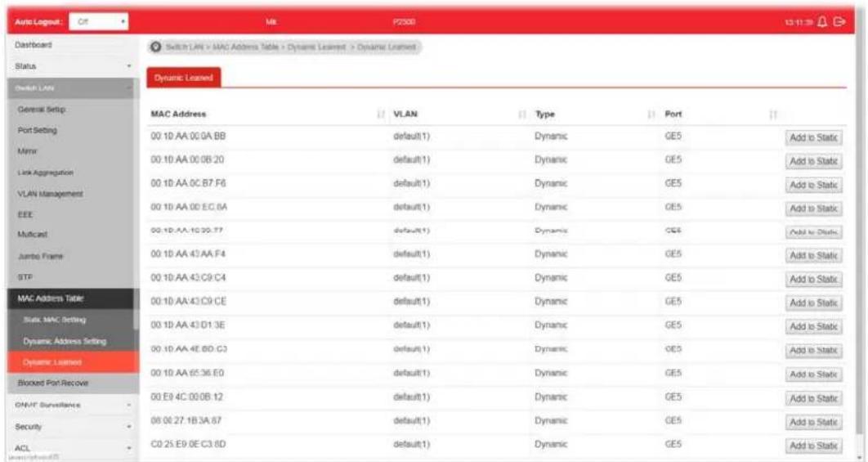Add 00:10:AA:43:AA:F4 to static
The image size is (868, 462).
pyautogui.click(x=813, y=255)
